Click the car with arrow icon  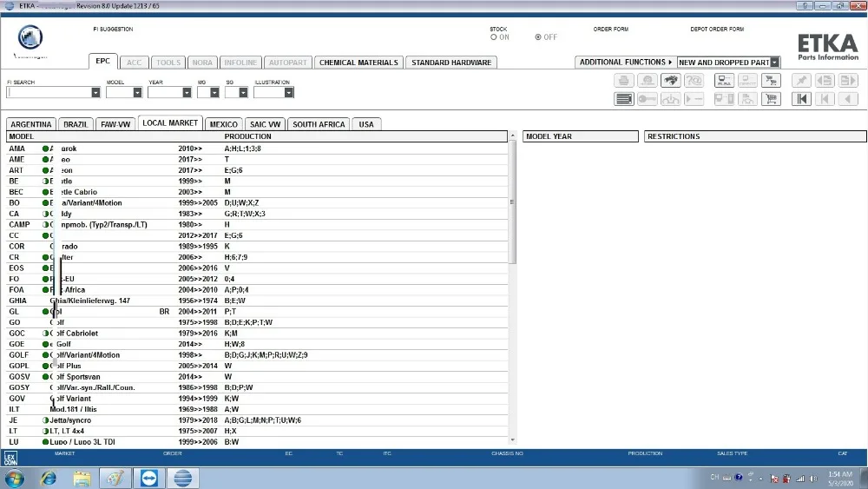670,99
